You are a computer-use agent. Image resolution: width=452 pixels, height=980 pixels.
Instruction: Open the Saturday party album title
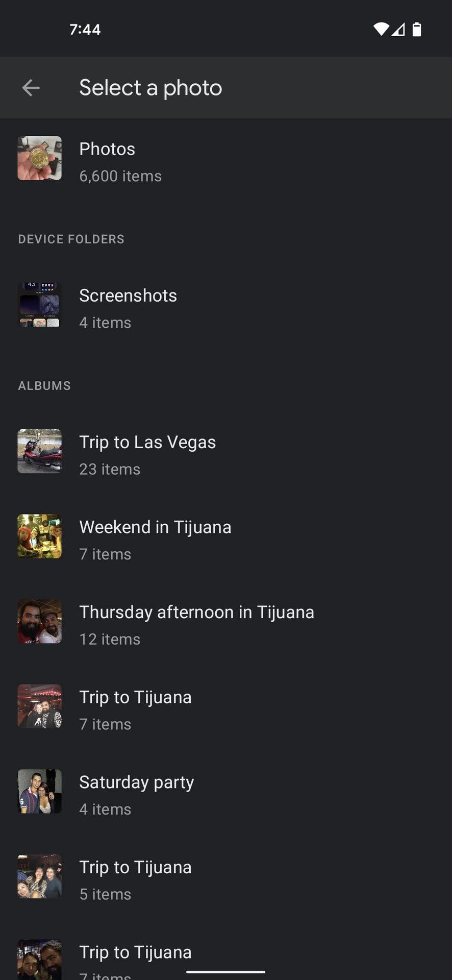[x=136, y=782]
